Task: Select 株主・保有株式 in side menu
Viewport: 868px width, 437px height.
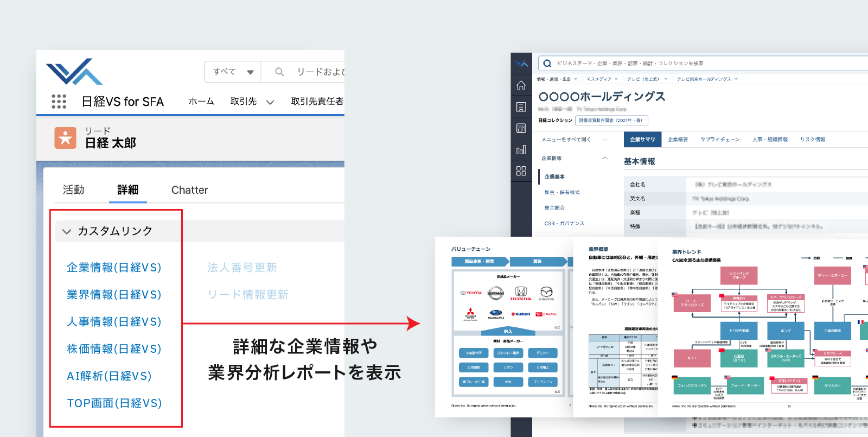Action: [x=562, y=193]
